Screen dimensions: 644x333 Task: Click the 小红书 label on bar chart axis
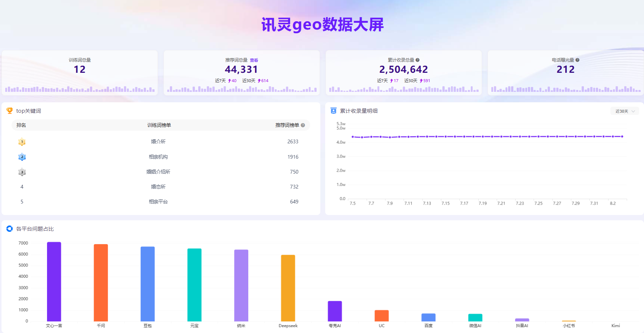click(x=569, y=326)
